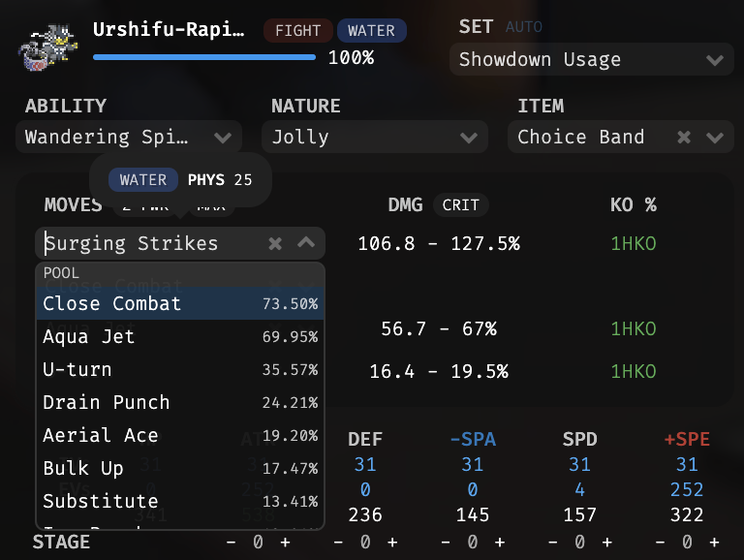Click the 106.8 - 127.5% damage result
This screenshot has height=560, width=744.
pos(439,244)
